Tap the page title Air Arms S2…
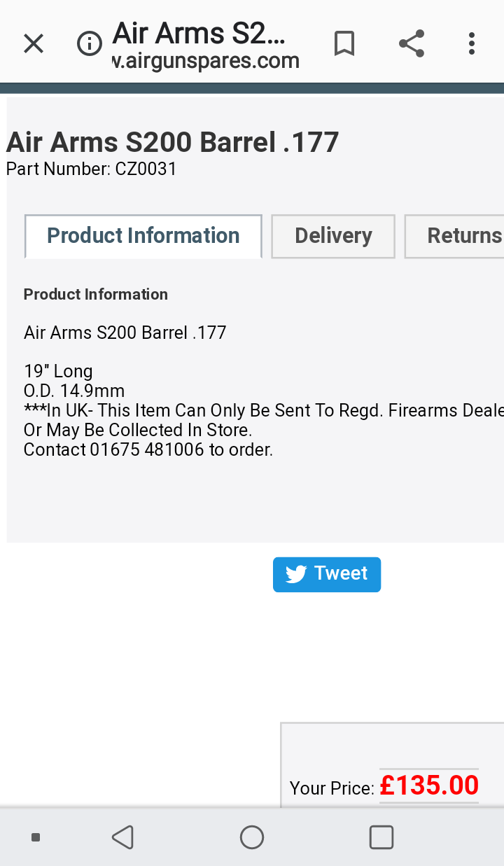This screenshot has height=866, width=504. (199, 33)
